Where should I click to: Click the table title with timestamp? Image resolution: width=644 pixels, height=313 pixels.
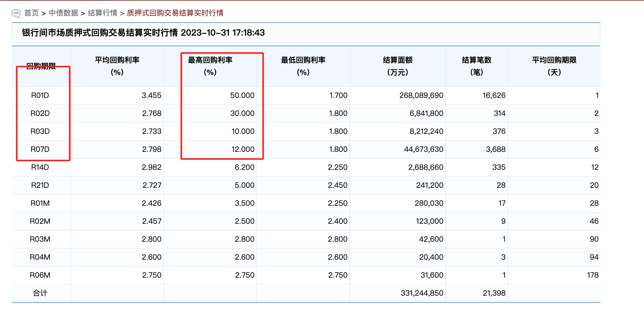coord(143,33)
